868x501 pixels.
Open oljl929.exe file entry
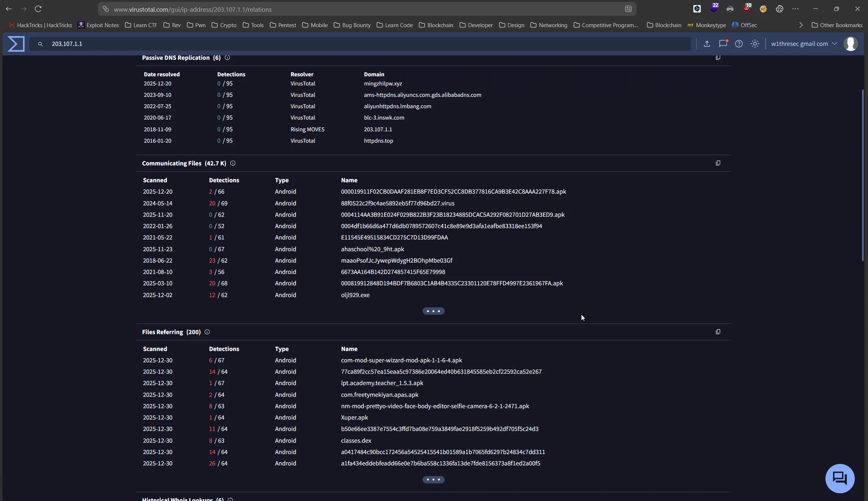pyautogui.click(x=355, y=295)
